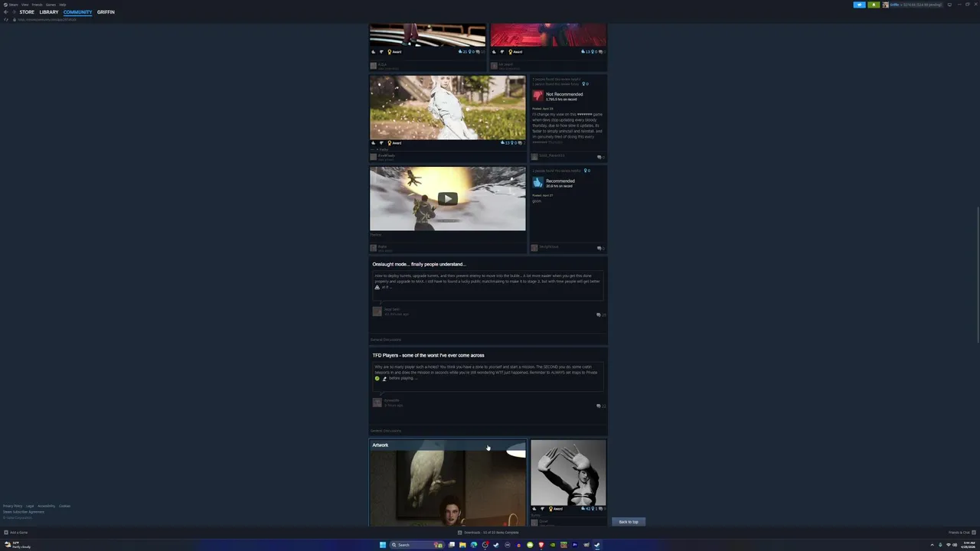The image size is (980, 551).
Task: Click comment icon on Not Recommended review
Action: (600, 157)
